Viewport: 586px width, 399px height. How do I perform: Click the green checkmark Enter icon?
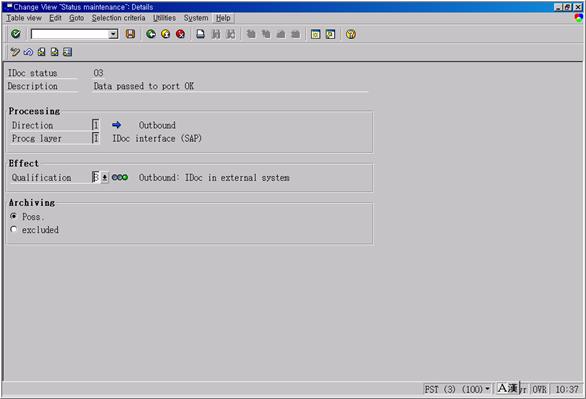pyautogui.click(x=16, y=34)
